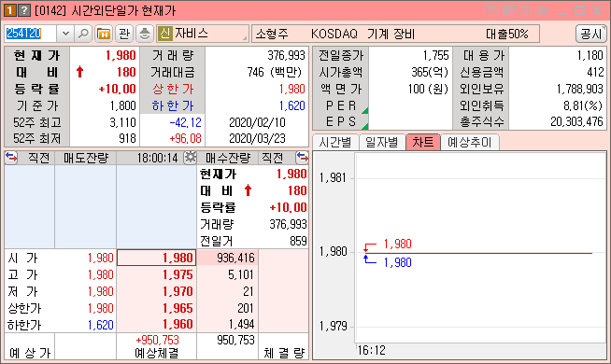Open help with the question mark icon
Image resolution: width=611 pixels, height=364 pixels.
click(x=24, y=10)
